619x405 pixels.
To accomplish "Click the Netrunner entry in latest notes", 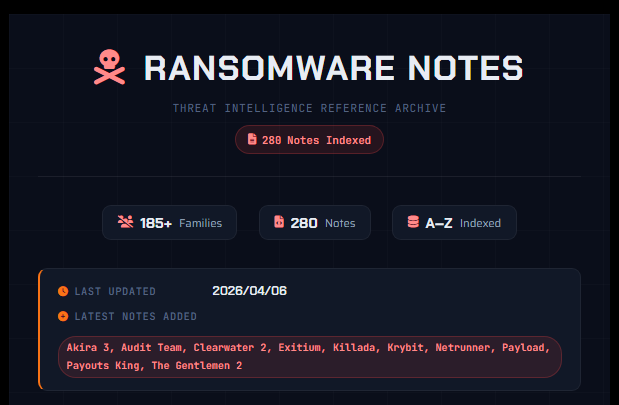I will [x=463, y=348].
